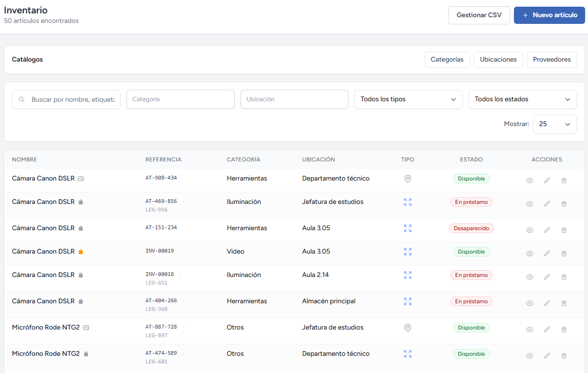Delete item INV-00019

[x=564, y=254]
